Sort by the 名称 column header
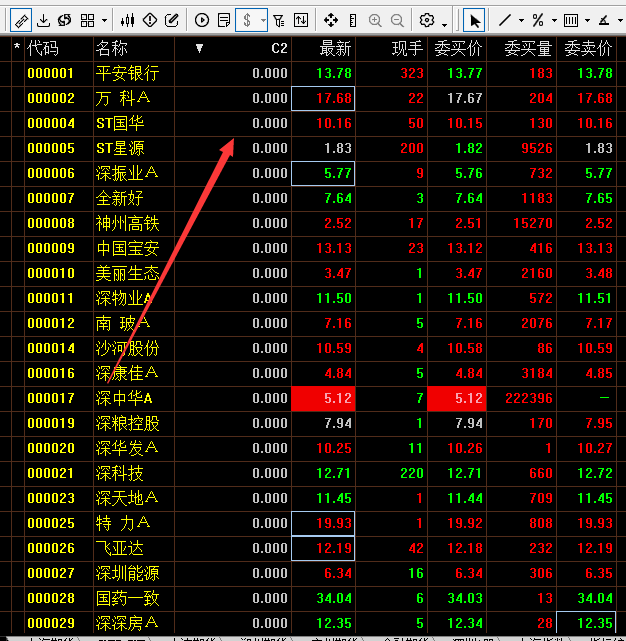The width and height of the screenshot is (626, 641). (x=112, y=49)
